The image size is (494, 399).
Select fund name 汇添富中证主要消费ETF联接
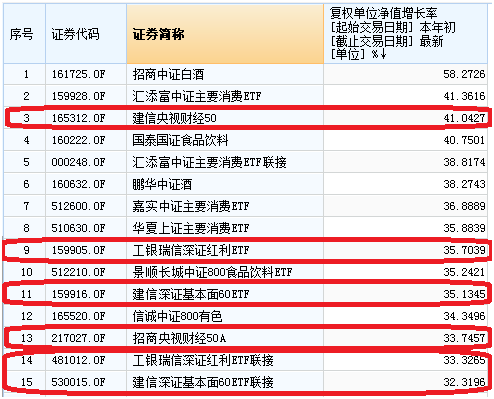[209, 162]
